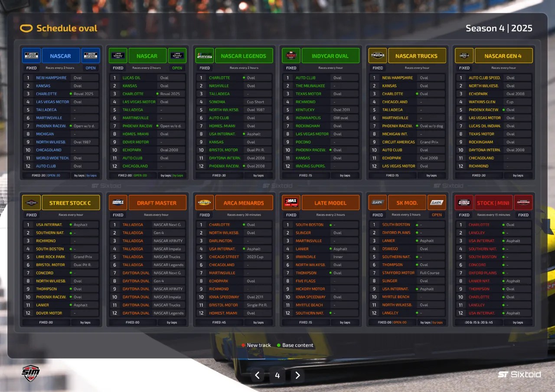Click INDIANAPOLIS in IndyCar Oval card
Viewport: 555px width, 392px height.
tap(308, 118)
